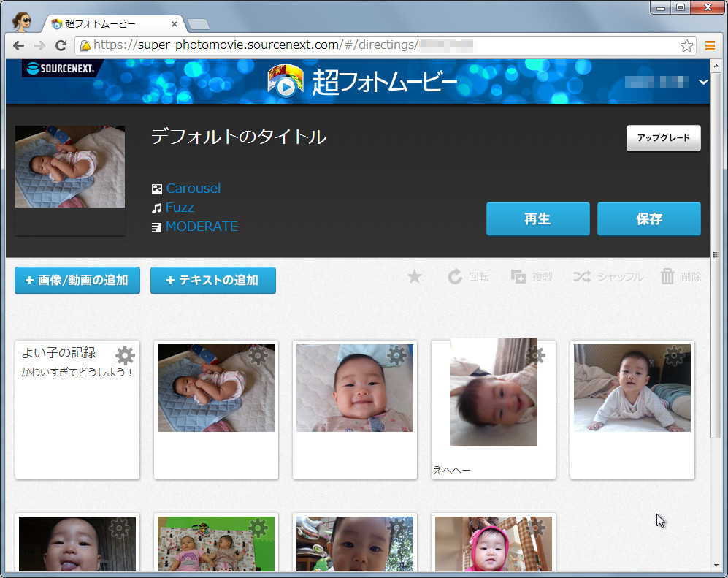728x578 pixels.
Task: Open the rotate (回転) tool in the toolbar
Action: click(x=468, y=277)
